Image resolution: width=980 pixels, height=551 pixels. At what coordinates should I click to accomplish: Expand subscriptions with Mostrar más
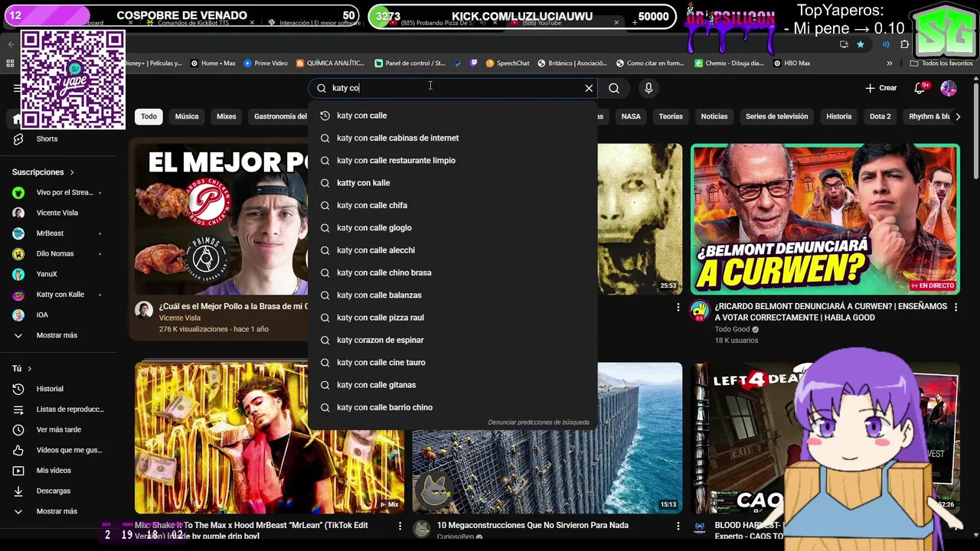[58, 335]
